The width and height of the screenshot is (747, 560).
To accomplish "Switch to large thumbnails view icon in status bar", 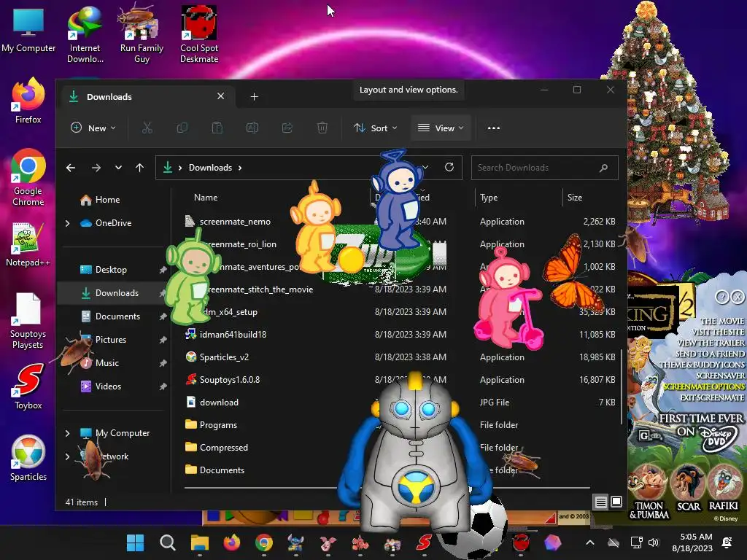I will 616,502.
